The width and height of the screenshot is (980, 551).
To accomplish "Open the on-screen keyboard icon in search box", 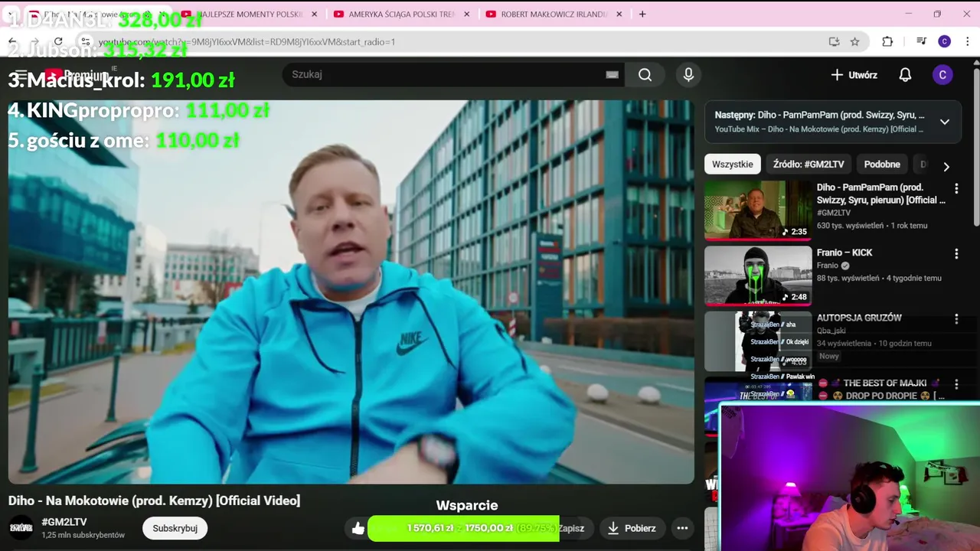I will 612,74.
